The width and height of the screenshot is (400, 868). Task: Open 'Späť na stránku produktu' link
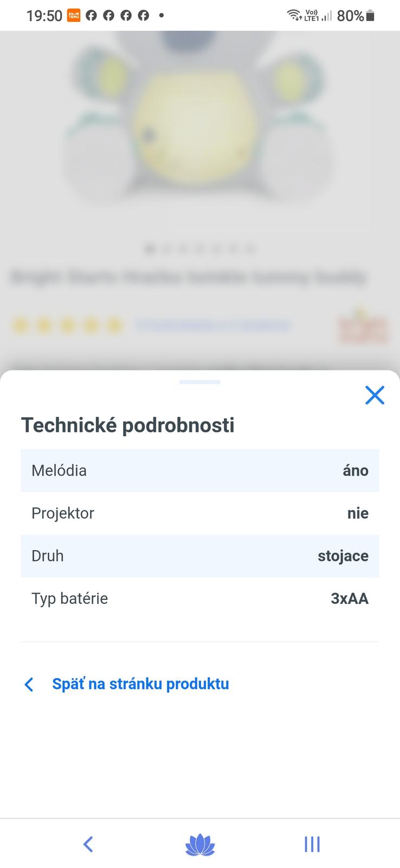point(140,684)
